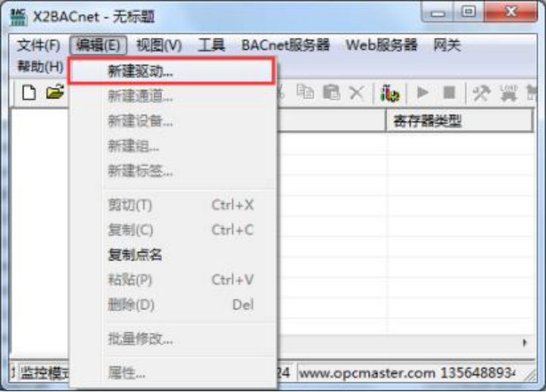Click the Paste toolbar icon
Image resolution: width=546 pixels, height=392 pixels.
331,92
